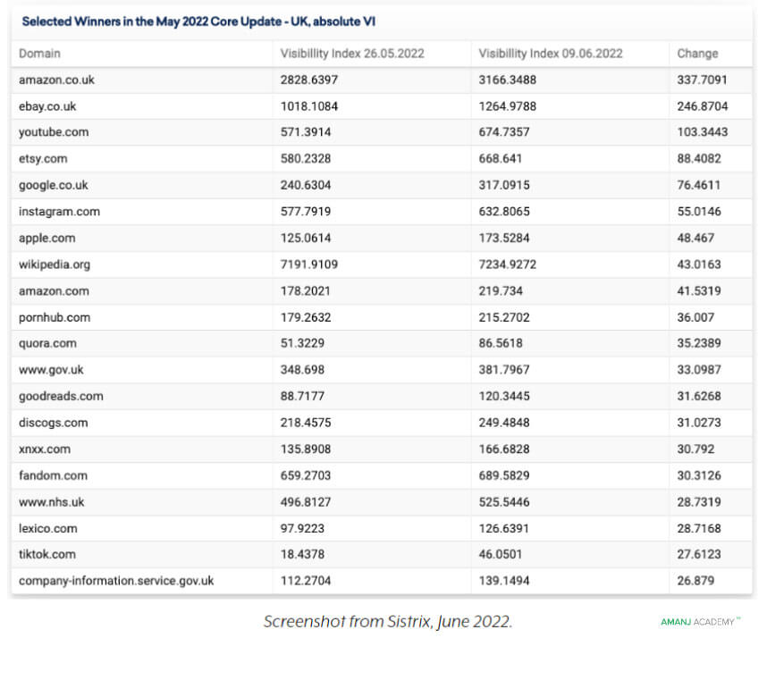The width and height of the screenshot is (784, 680).
Task: Select tiktok.com domain
Action: pos(47,554)
